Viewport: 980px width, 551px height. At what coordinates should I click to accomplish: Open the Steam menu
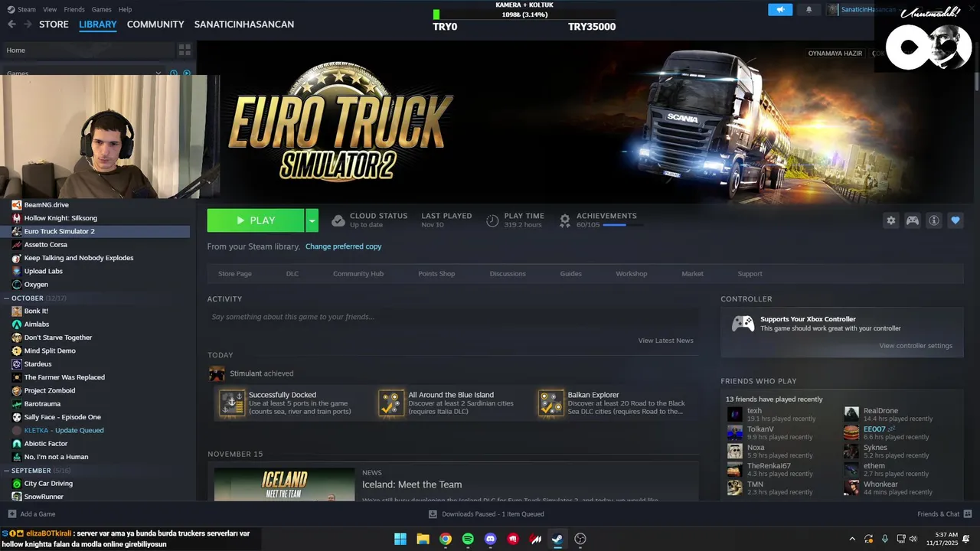click(27, 9)
